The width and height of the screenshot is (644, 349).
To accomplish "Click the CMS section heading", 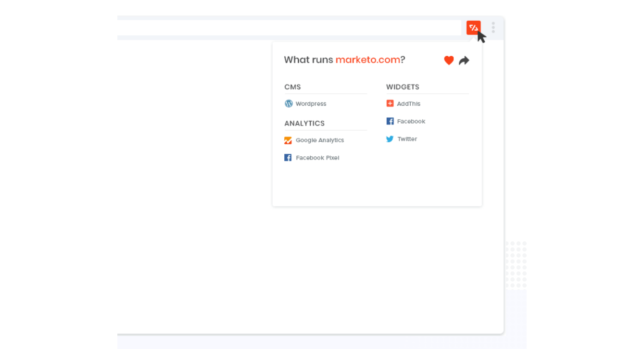I will pyautogui.click(x=292, y=87).
